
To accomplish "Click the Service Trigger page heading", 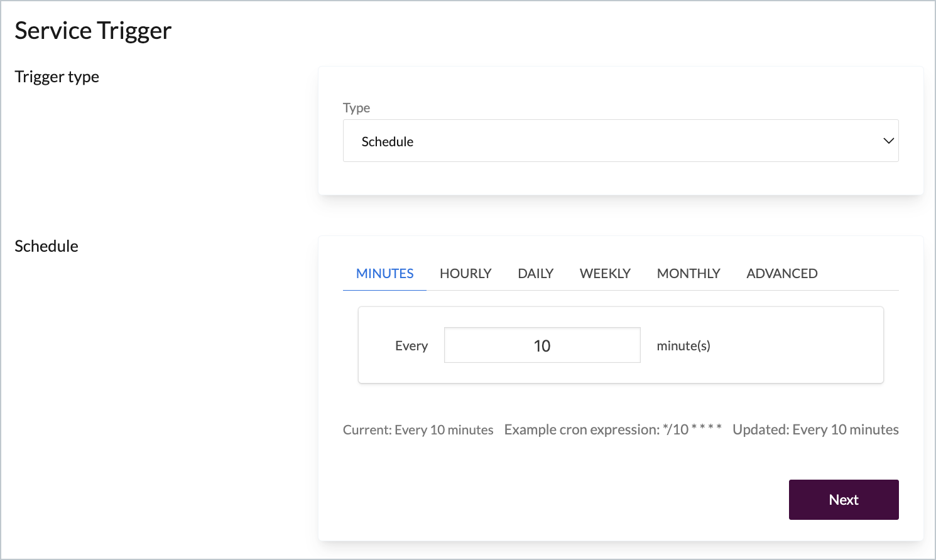I will [93, 31].
